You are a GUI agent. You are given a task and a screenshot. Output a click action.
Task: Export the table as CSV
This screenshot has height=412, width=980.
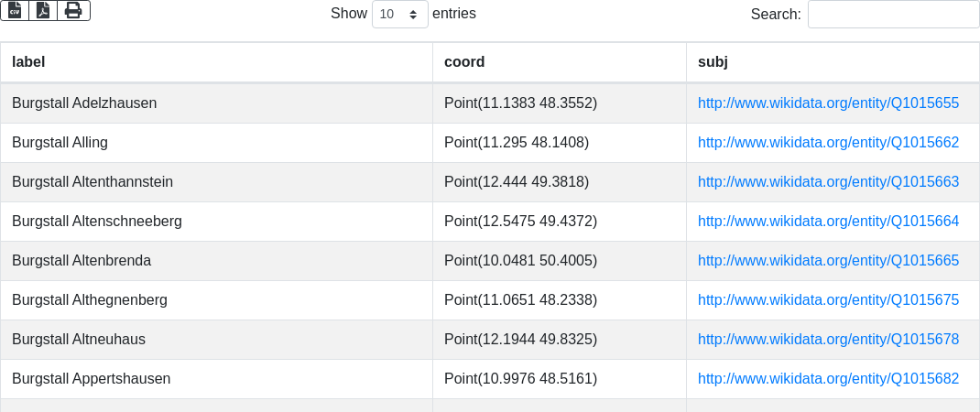(15, 10)
